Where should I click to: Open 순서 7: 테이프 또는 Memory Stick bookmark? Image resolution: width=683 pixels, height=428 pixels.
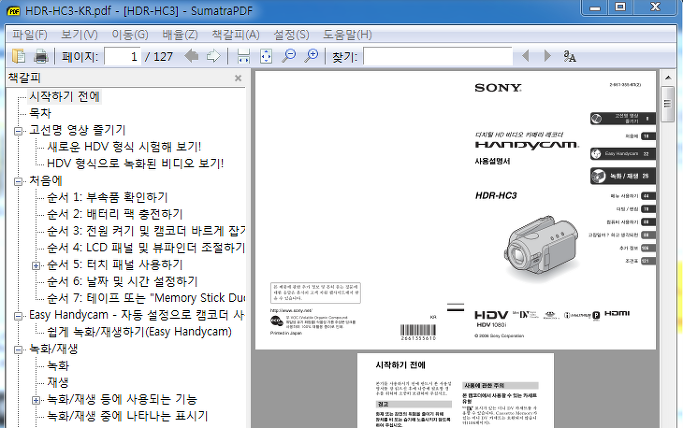[145, 298]
